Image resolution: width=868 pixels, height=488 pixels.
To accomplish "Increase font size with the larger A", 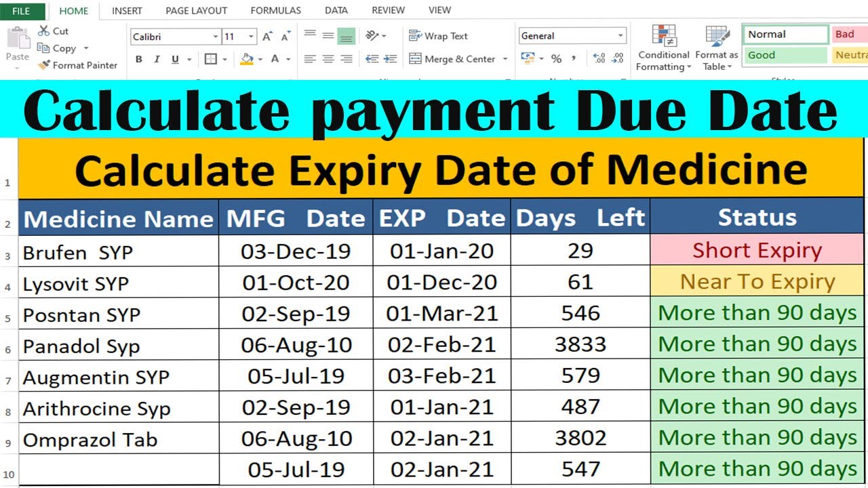I will [x=267, y=37].
